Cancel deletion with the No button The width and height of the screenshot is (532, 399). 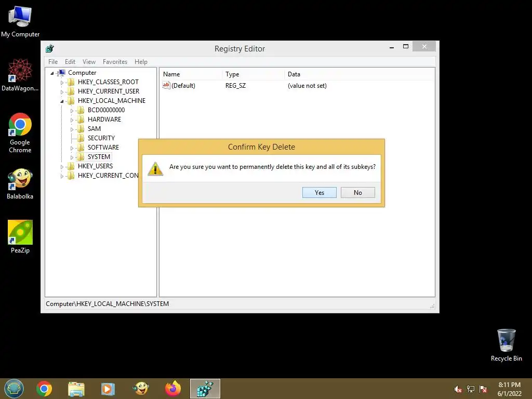[x=357, y=192]
